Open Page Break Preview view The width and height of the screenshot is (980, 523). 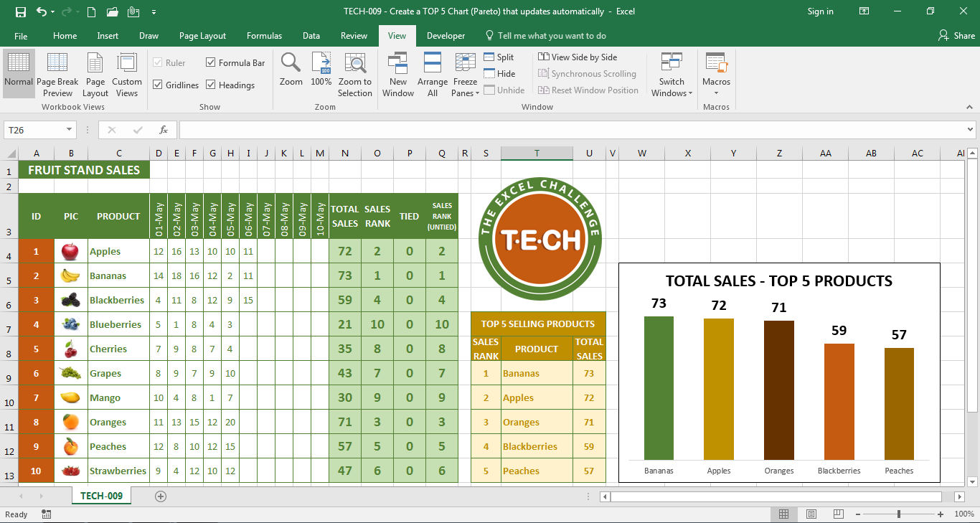point(57,74)
